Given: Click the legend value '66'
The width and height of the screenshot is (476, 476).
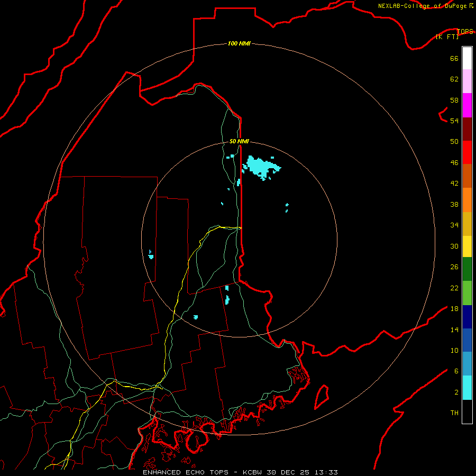Looking at the screenshot, I should (x=454, y=58).
